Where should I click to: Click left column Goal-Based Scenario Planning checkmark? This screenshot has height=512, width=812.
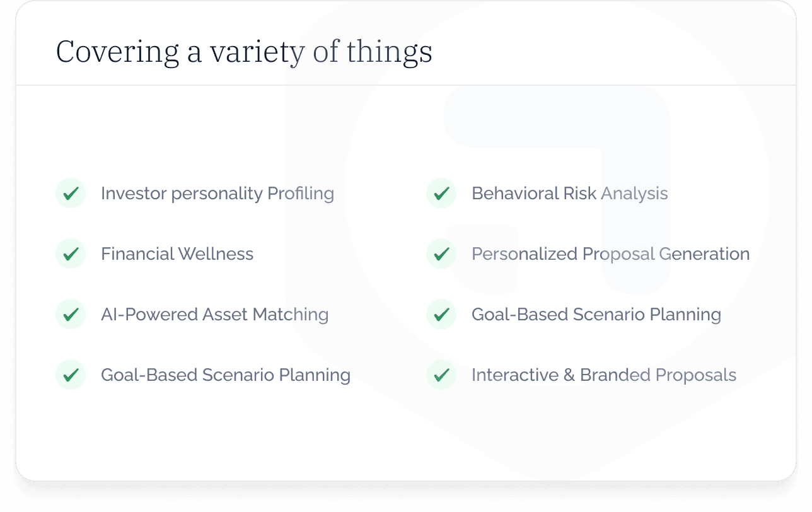(71, 375)
